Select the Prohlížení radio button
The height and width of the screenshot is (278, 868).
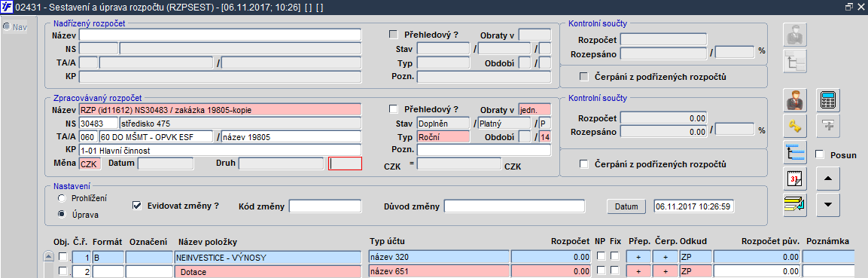point(62,197)
